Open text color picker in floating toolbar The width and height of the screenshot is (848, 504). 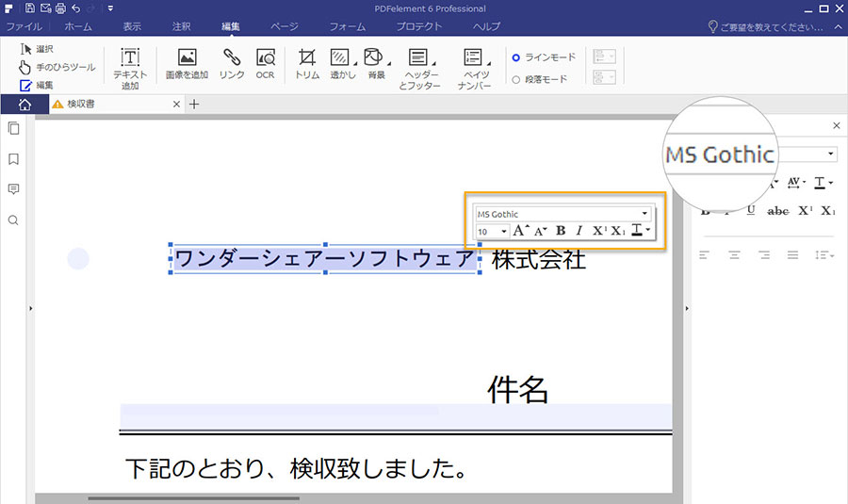pyautogui.click(x=641, y=231)
